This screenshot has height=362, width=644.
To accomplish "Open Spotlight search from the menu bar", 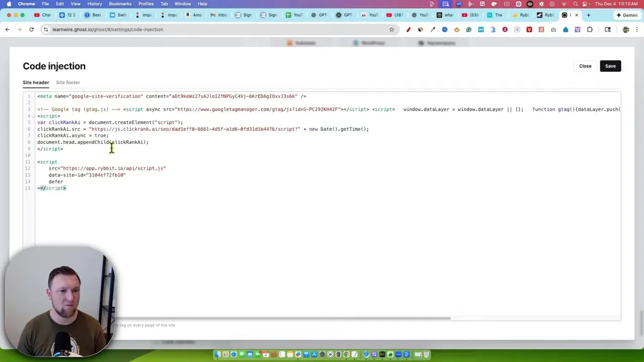I will pos(575,4).
